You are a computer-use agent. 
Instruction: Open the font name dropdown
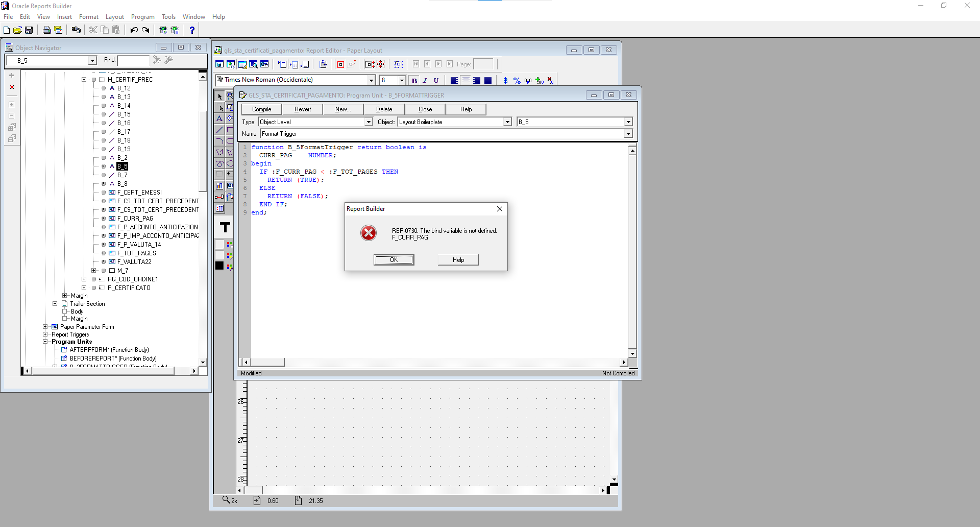tap(371, 80)
